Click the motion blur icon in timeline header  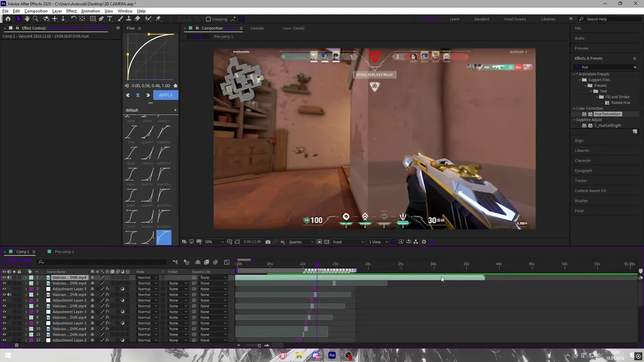point(215,262)
